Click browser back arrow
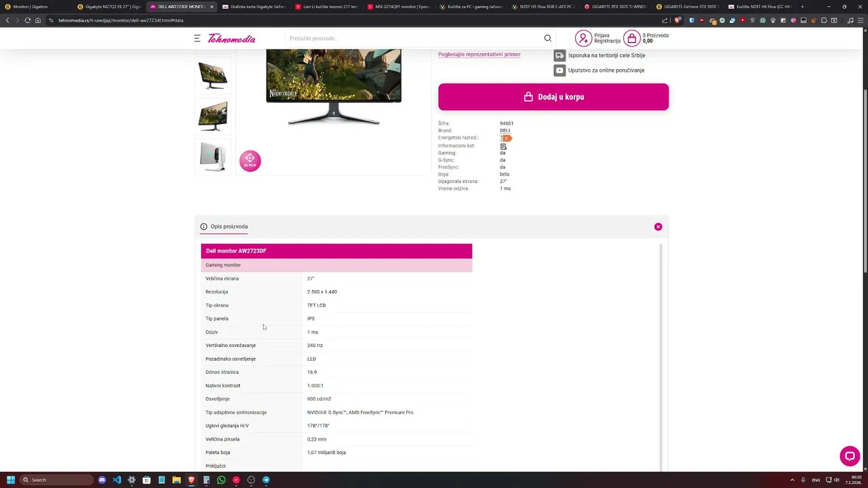 click(x=7, y=20)
